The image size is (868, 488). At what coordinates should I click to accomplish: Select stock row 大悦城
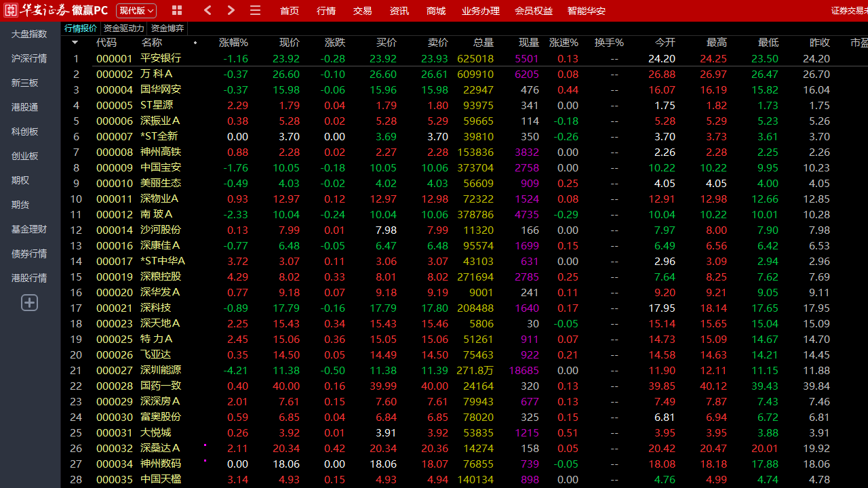(465, 432)
